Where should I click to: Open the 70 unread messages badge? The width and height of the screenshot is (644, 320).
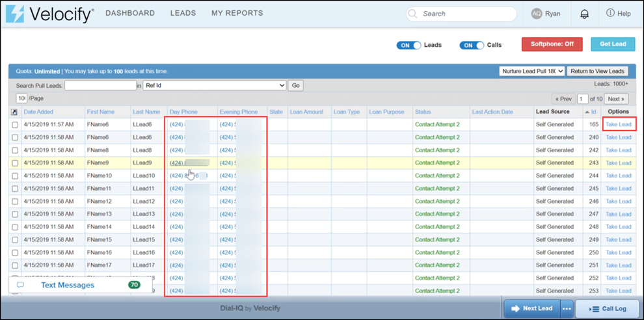(133, 285)
